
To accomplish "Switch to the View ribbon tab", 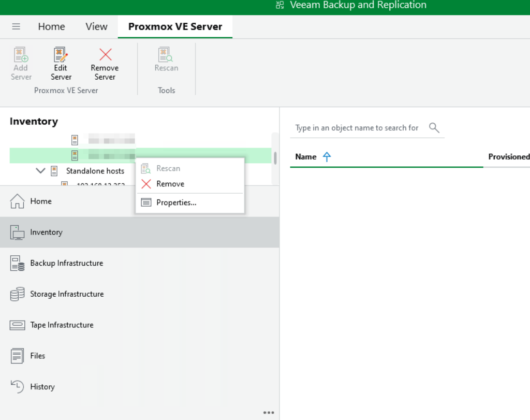I will [x=96, y=26].
